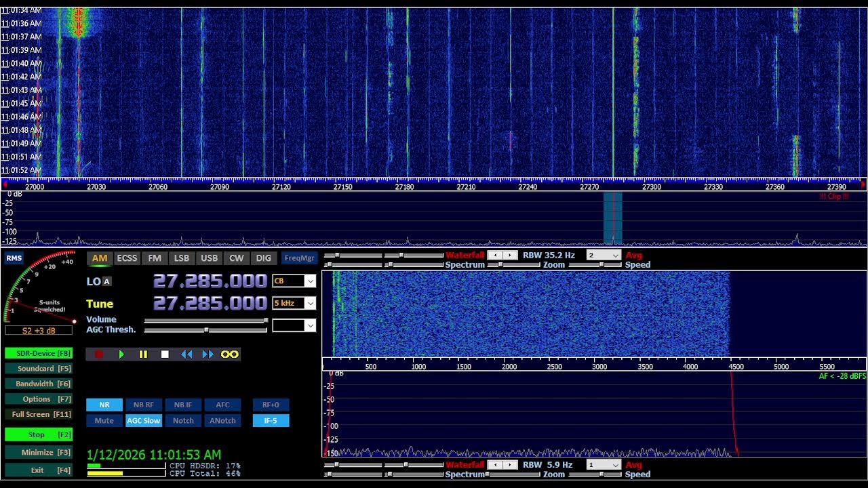The image size is (868, 488).
Task: Rewind the recording with the double-left arrows
Action: pyautogui.click(x=186, y=354)
